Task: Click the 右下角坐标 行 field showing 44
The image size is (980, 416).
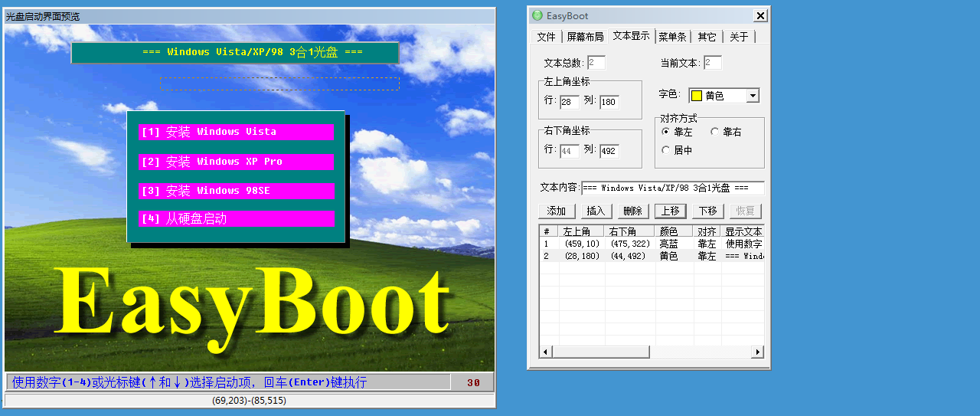Action: point(570,151)
